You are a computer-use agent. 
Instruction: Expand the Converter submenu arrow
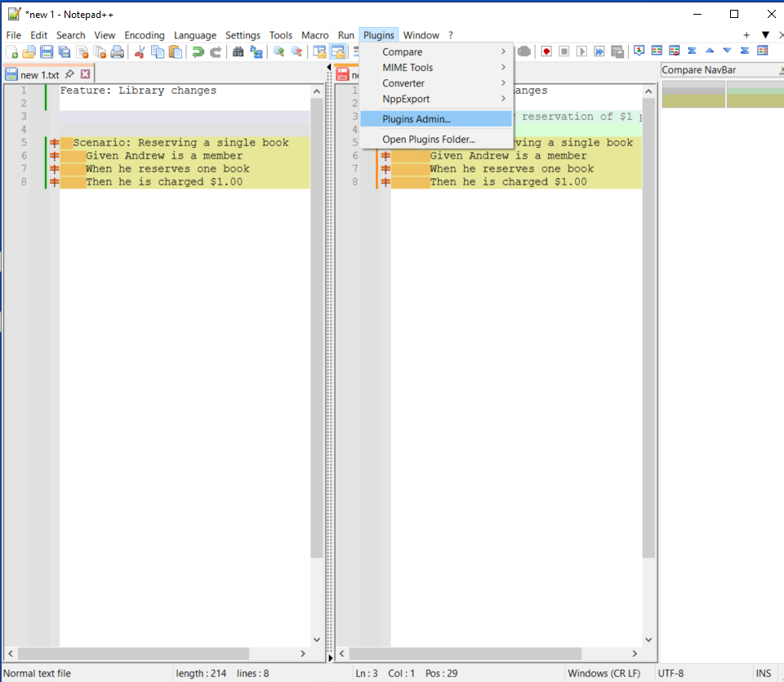pos(504,82)
